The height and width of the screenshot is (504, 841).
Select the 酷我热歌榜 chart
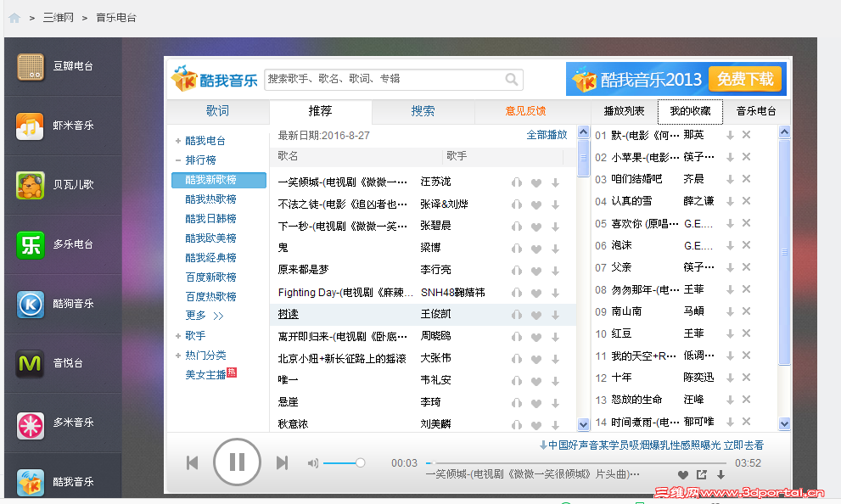(x=210, y=199)
